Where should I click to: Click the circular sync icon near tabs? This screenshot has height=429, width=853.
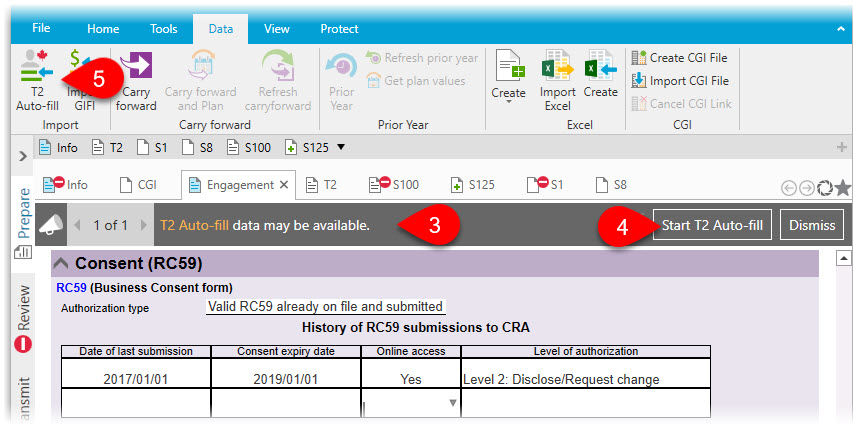pos(825,188)
